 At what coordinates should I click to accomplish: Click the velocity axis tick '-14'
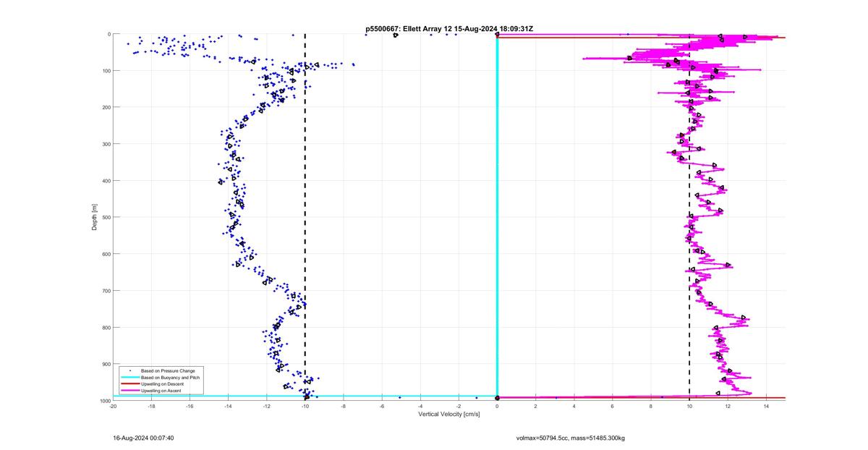[x=228, y=407]
